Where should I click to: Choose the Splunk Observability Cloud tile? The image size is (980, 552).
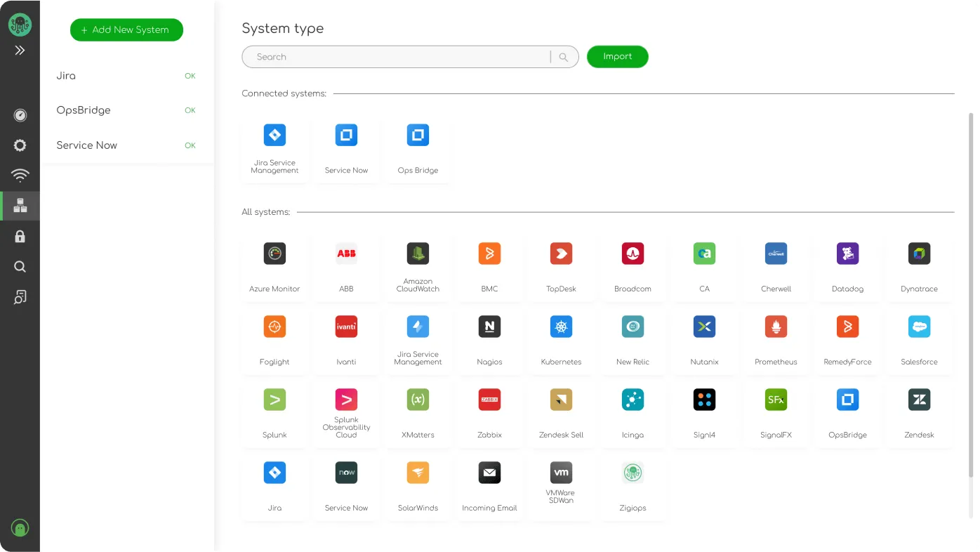click(x=346, y=414)
